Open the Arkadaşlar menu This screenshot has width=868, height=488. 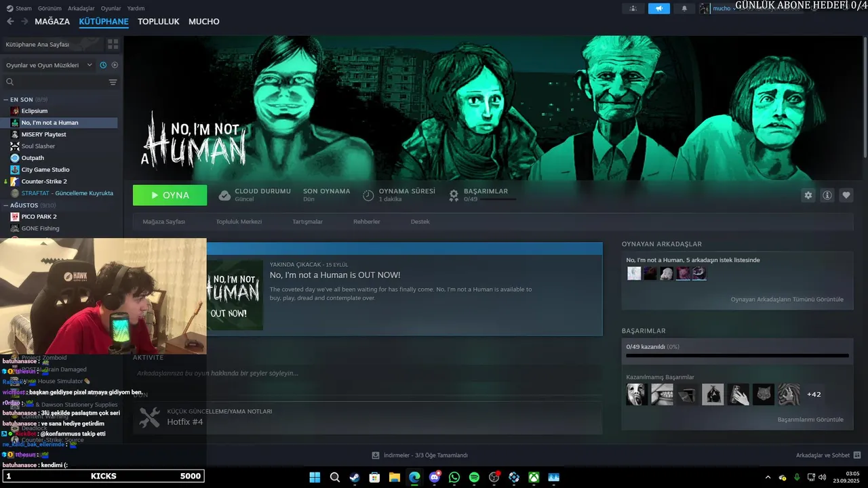coord(82,8)
